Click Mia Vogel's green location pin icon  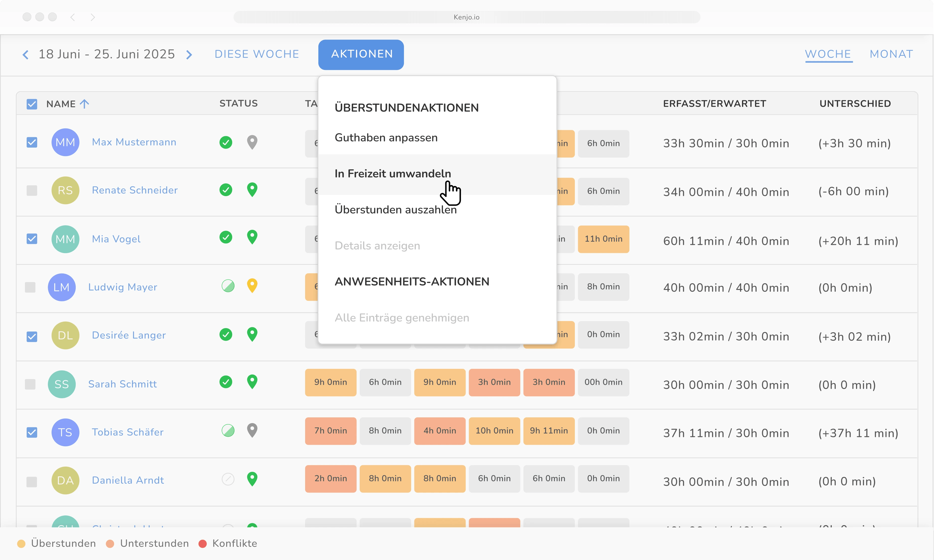coord(252,237)
